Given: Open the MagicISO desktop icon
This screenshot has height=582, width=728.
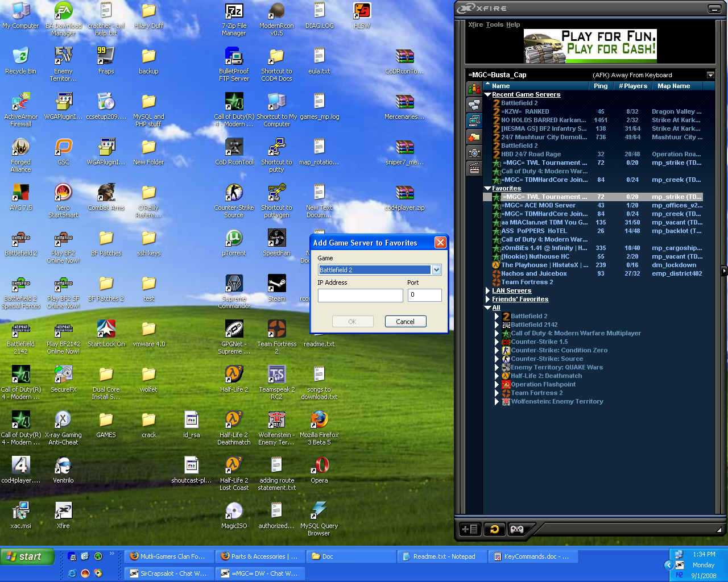Looking at the screenshot, I should click(234, 516).
